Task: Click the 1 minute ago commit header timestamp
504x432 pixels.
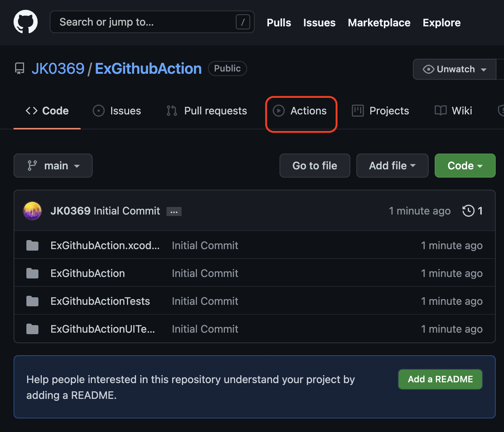Action: click(x=420, y=211)
